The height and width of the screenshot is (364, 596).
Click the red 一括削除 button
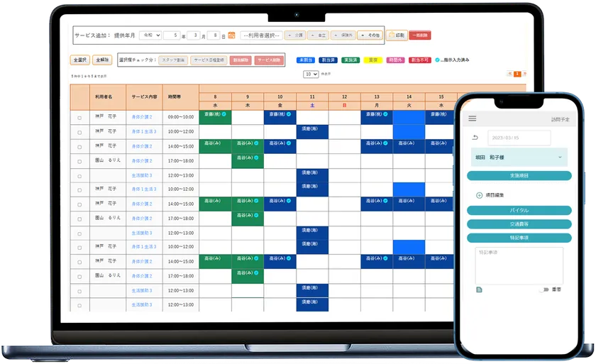point(420,35)
